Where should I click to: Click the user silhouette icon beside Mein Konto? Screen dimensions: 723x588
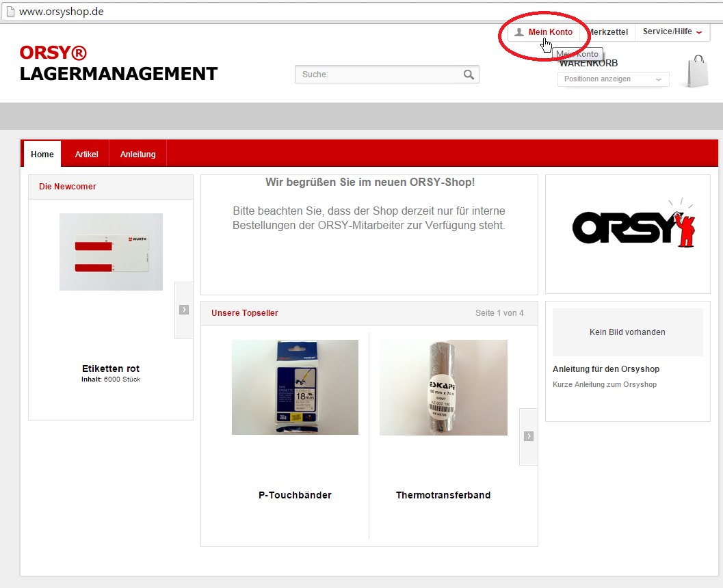point(519,32)
